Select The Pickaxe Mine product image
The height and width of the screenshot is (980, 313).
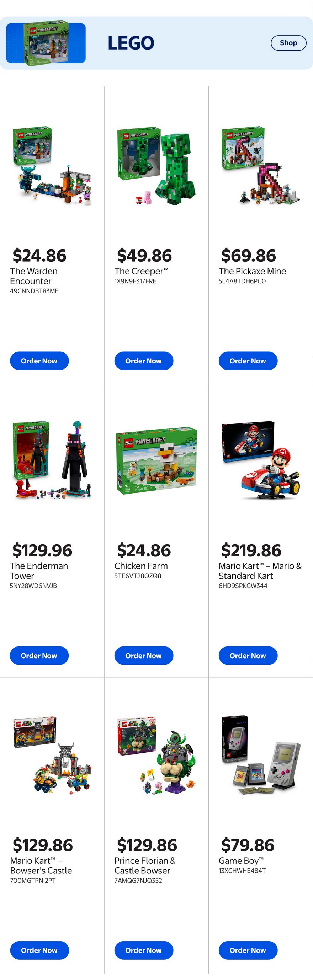261,166
